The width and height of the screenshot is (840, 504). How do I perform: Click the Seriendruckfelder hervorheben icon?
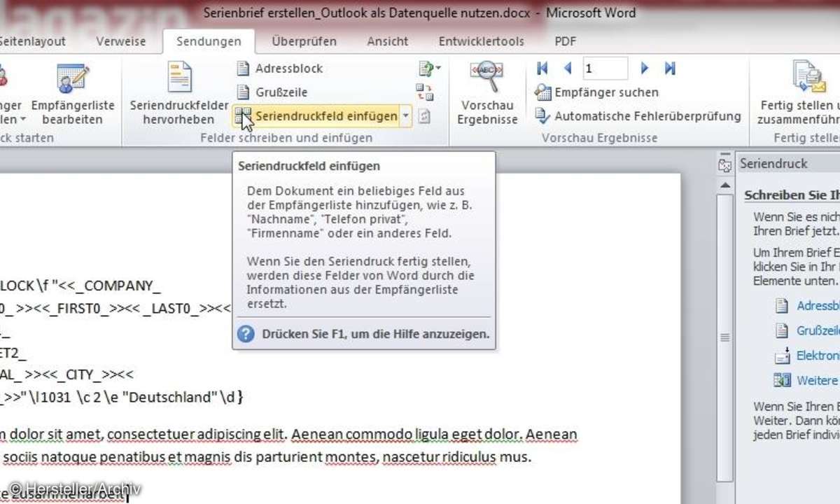pyautogui.click(x=180, y=78)
